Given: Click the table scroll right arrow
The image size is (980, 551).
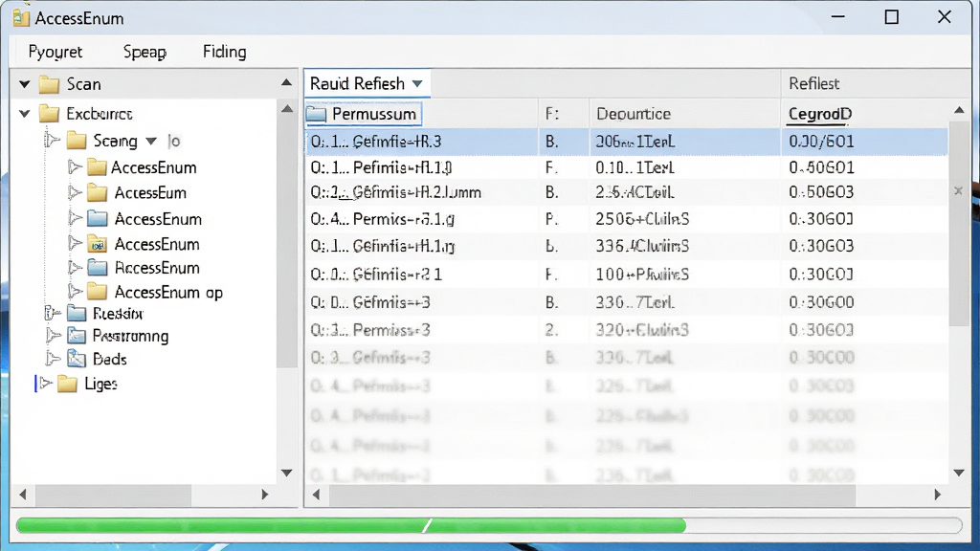Looking at the screenshot, I should click(937, 495).
